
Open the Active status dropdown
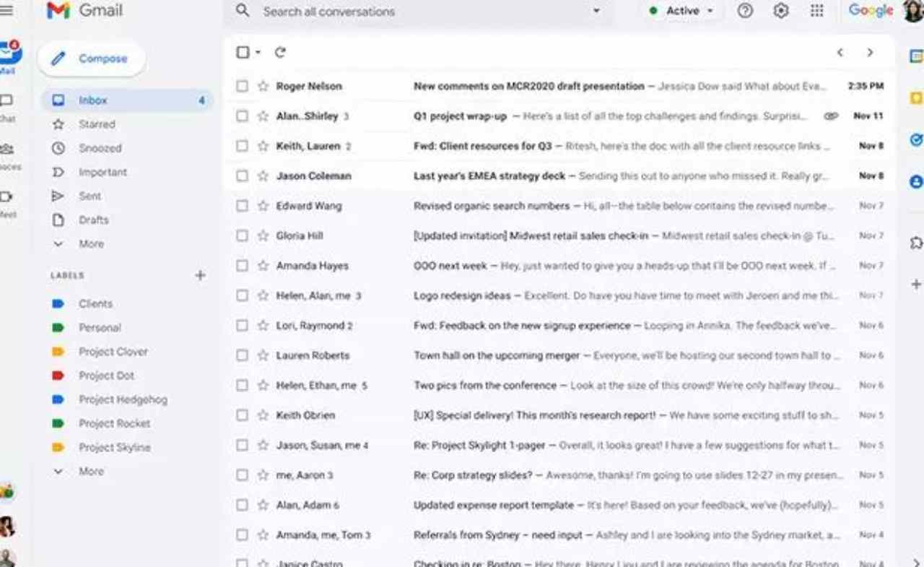[x=681, y=11]
